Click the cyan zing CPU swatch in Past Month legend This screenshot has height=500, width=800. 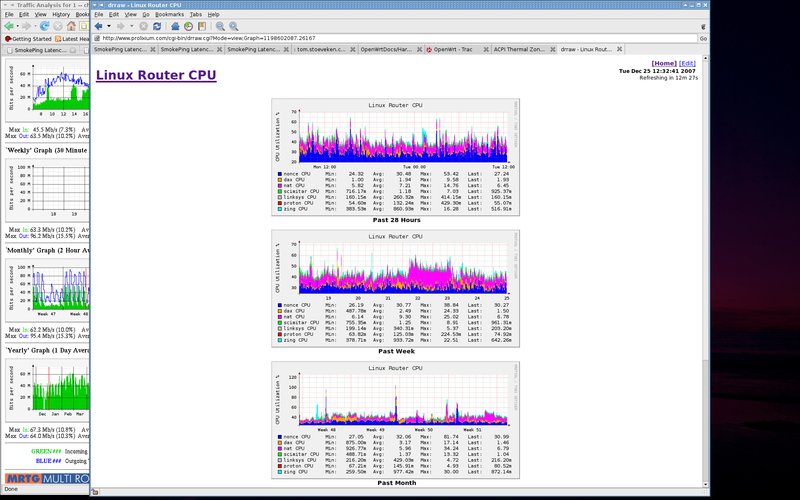[x=280, y=472]
